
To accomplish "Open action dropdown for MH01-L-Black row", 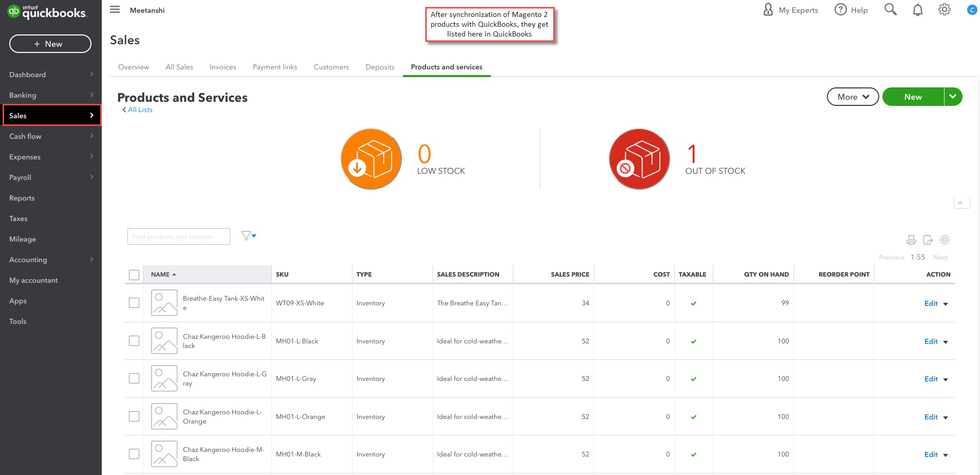I will (946, 342).
